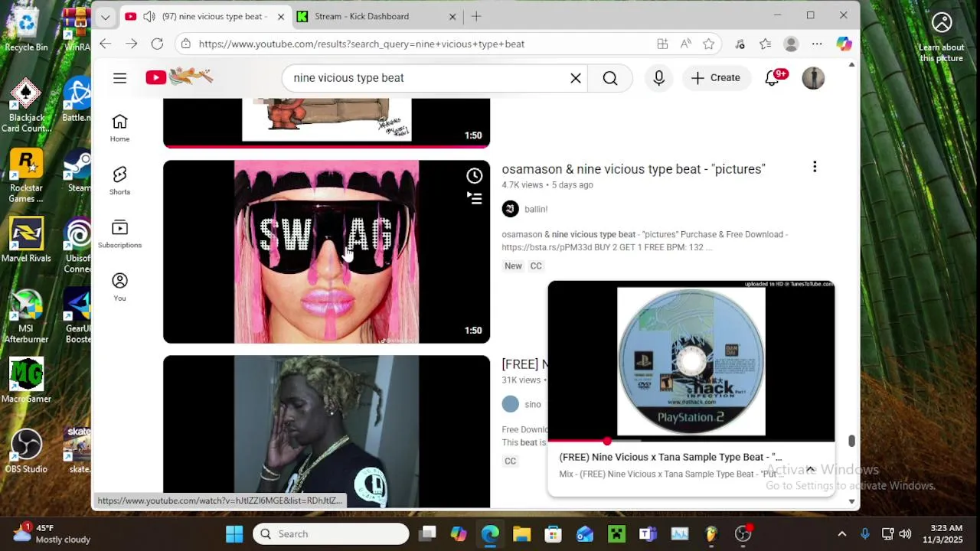Open a new browser tab
The image size is (980, 551).
(476, 16)
